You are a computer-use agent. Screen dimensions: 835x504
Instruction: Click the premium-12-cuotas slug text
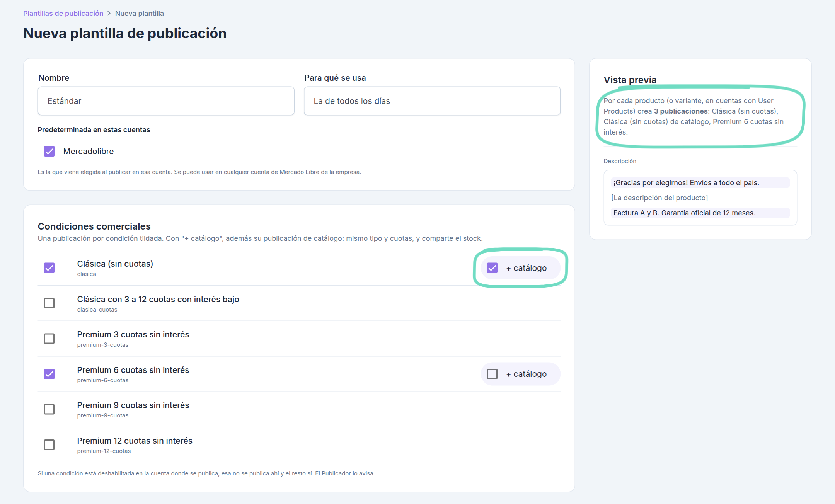(104, 451)
